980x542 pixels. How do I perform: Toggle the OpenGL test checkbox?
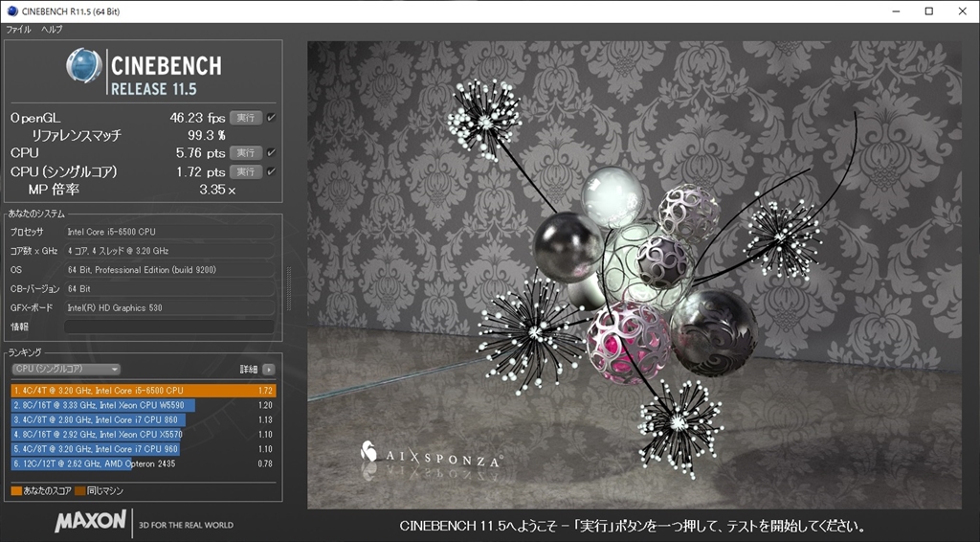tap(271, 118)
